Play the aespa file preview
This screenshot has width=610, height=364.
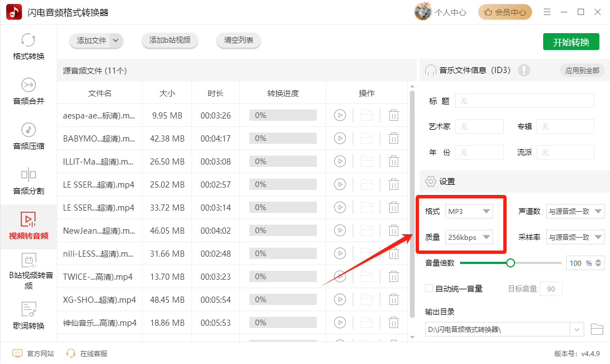(x=340, y=116)
